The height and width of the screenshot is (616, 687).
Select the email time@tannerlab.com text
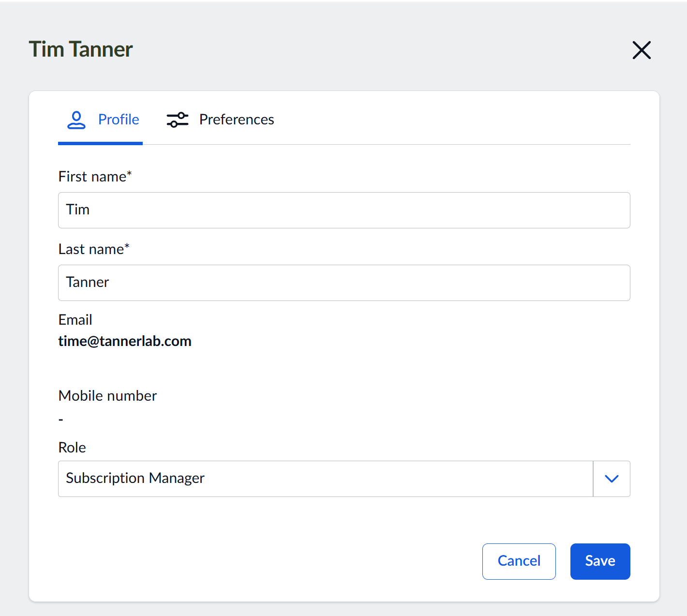click(x=125, y=341)
